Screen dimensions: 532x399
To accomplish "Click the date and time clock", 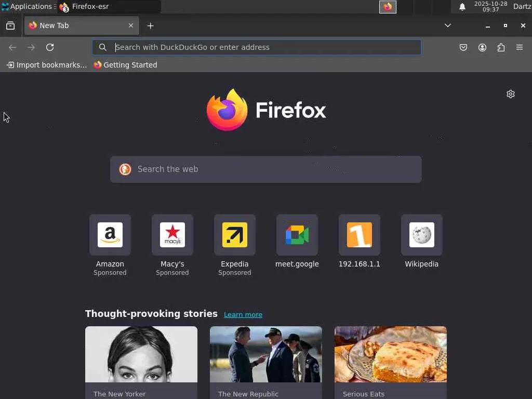I will 490,6.
